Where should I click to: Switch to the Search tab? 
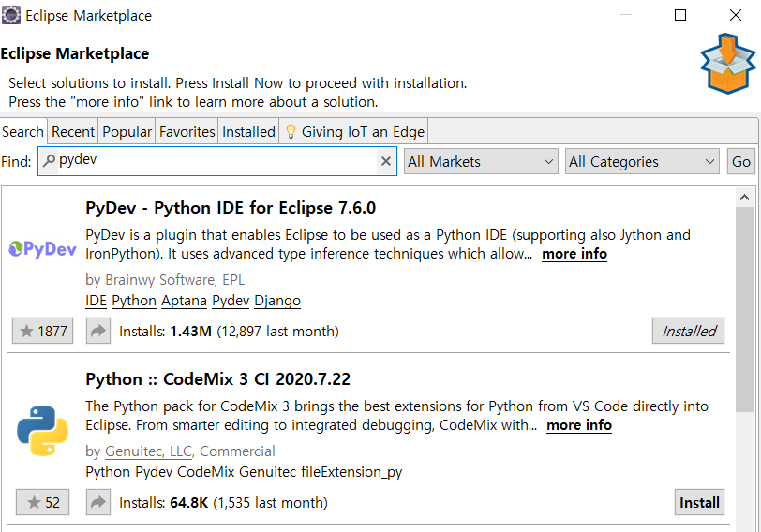(x=22, y=131)
